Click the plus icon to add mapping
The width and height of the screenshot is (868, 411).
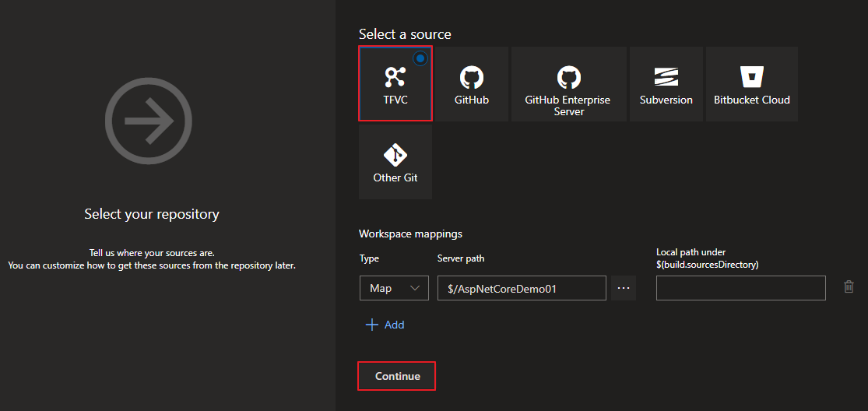(371, 325)
